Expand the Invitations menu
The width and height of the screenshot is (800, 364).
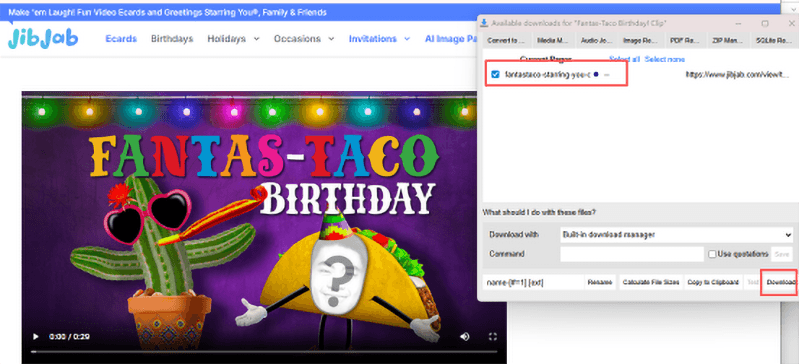(379, 39)
